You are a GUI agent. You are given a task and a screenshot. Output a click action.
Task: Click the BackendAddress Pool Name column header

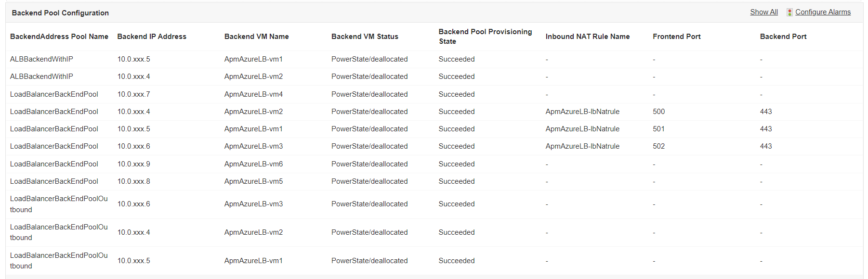click(59, 37)
